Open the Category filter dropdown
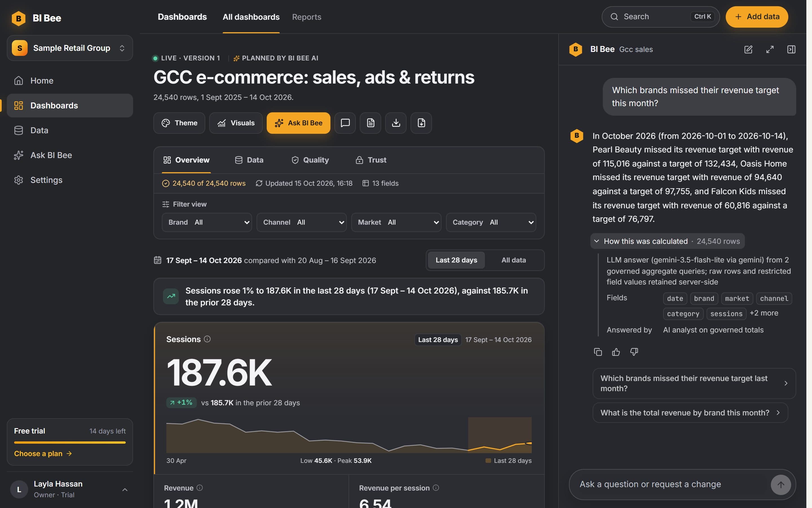The image size is (812, 508). pyautogui.click(x=491, y=222)
